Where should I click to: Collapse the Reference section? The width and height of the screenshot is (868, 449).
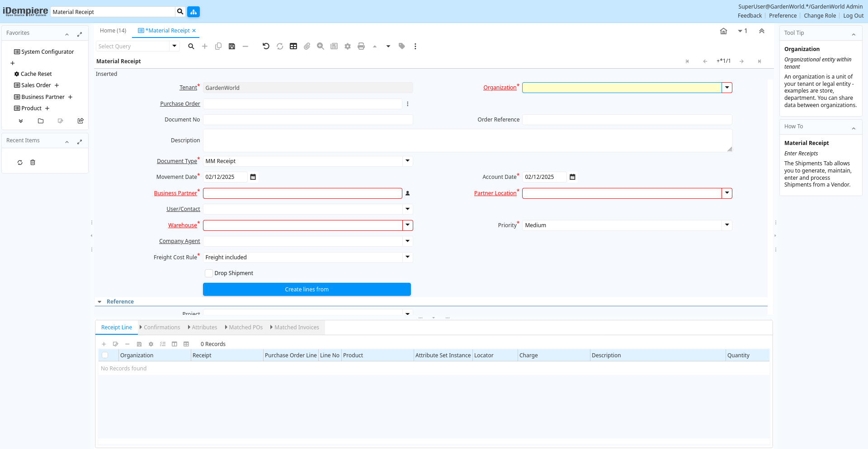pos(99,302)
